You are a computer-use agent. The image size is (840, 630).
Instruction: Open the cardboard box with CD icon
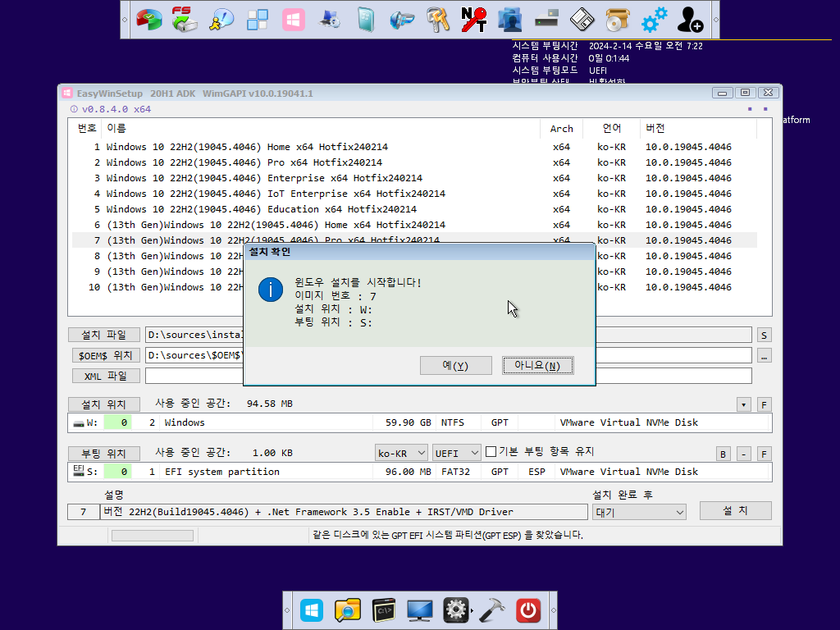pos(618,20)
